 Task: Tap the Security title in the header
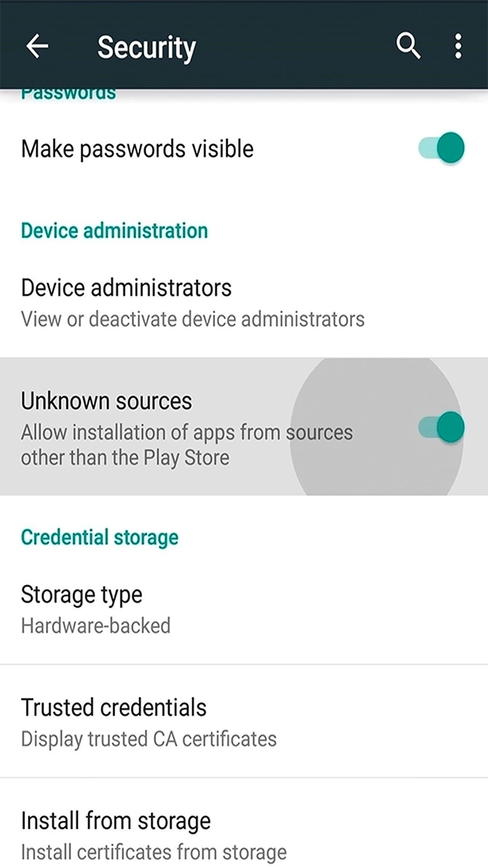click(x=146, y=46)
